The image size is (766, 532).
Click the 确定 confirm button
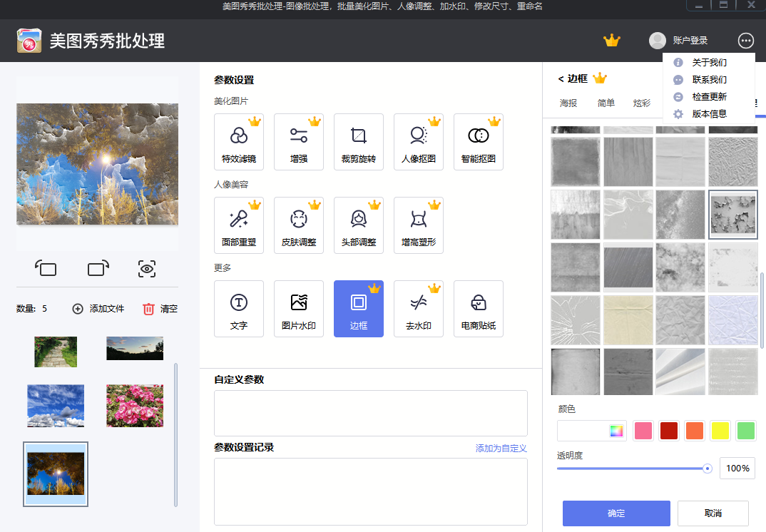point(616,513)
